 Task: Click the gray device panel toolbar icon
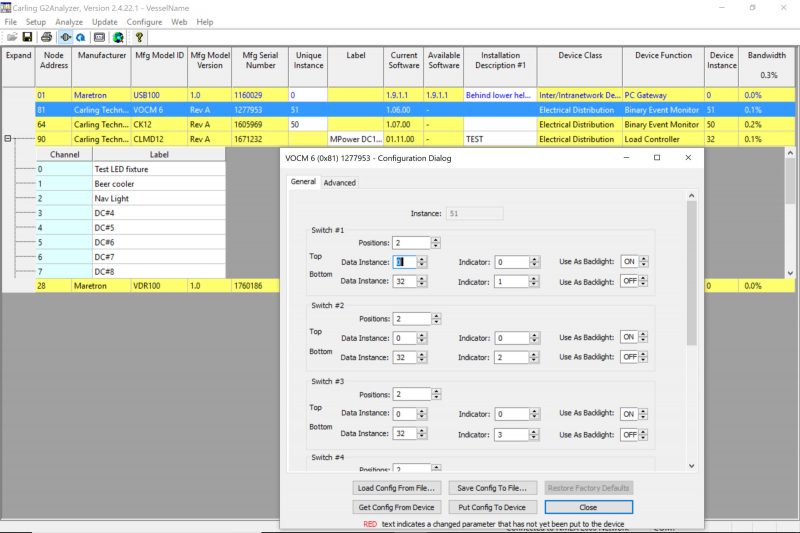coord(99,37)
